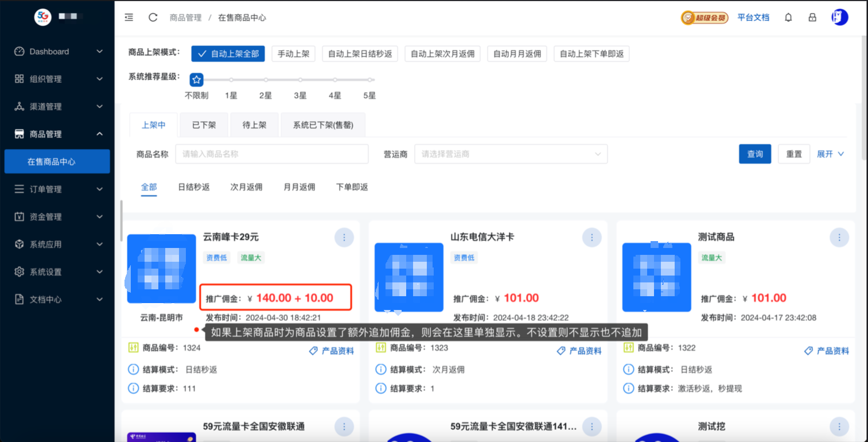The height and width of the screenshot is (442, 868).
Task: Choose the 手动上架 listing mode
Action: (x=293, y=54)
